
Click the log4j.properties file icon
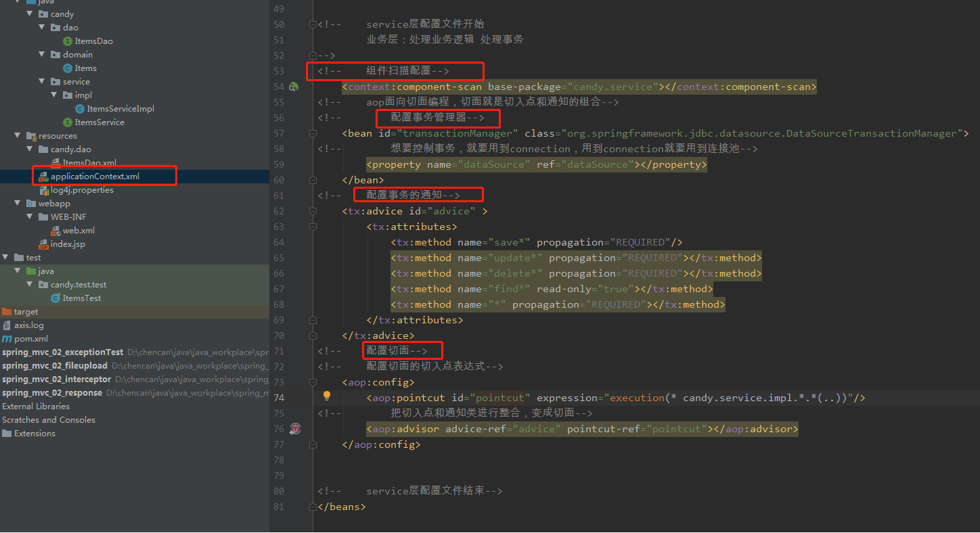coord(43,190)
